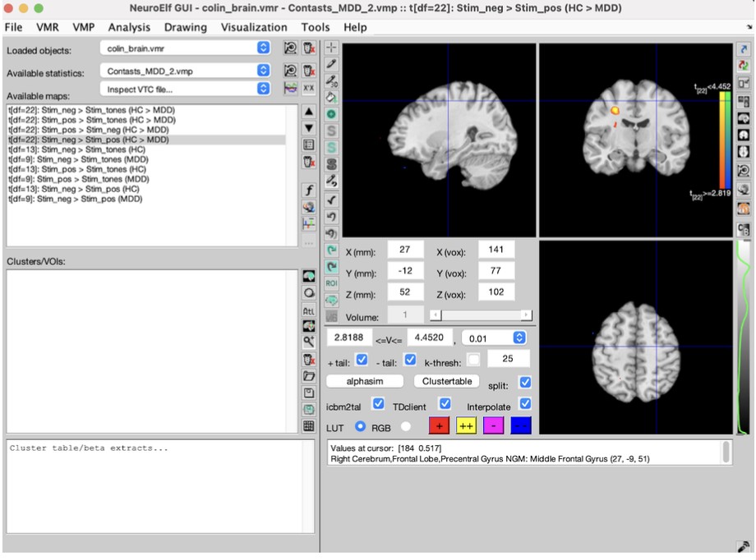
Task: Open the Drawing menu
Action: point(186,27)
